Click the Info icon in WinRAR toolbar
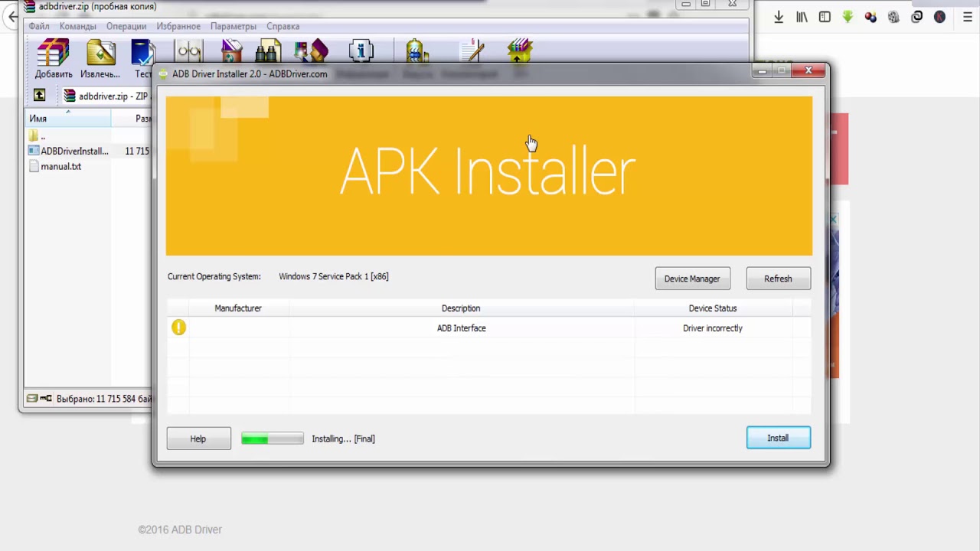Screen dimensions: 980x551 (361, 51)
